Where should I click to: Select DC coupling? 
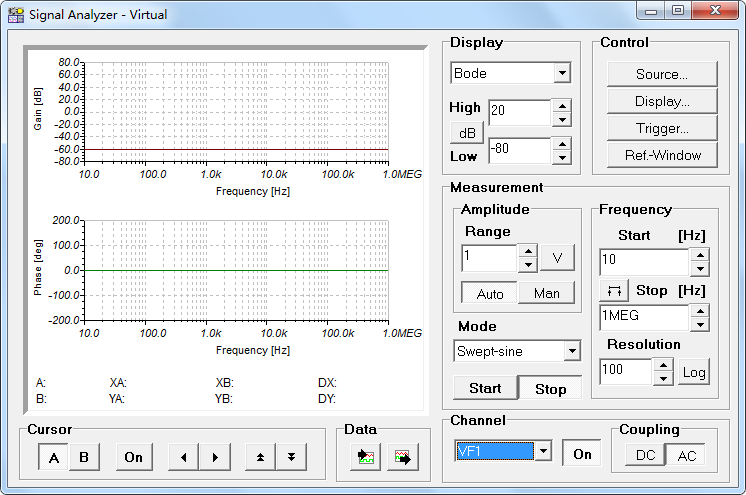coord(646,455)
